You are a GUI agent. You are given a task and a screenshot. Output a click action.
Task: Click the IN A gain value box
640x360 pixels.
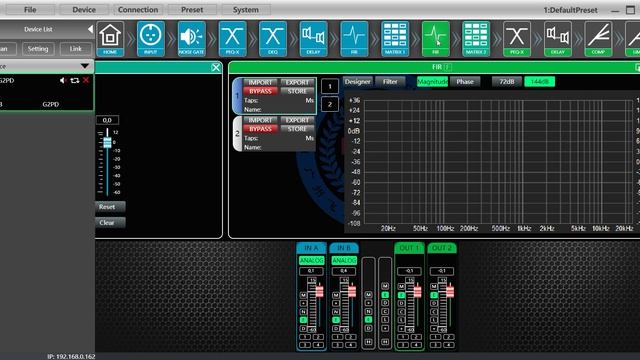[x=311, y=271]
